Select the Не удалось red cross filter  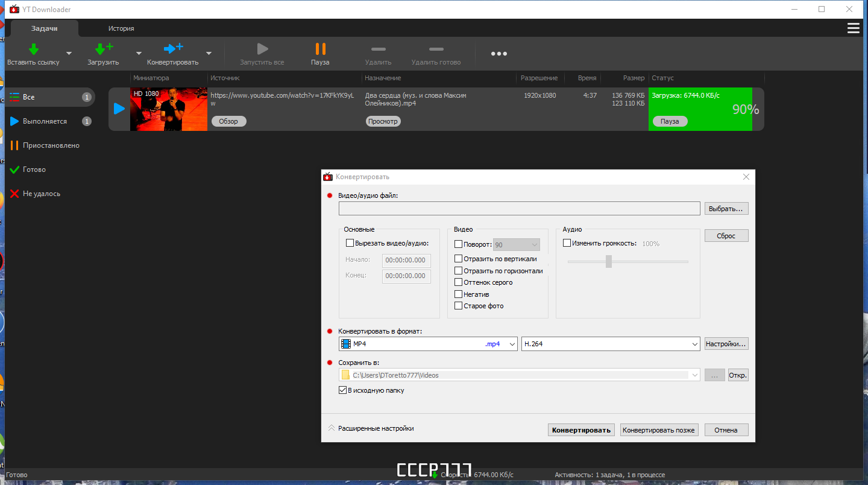14,194
